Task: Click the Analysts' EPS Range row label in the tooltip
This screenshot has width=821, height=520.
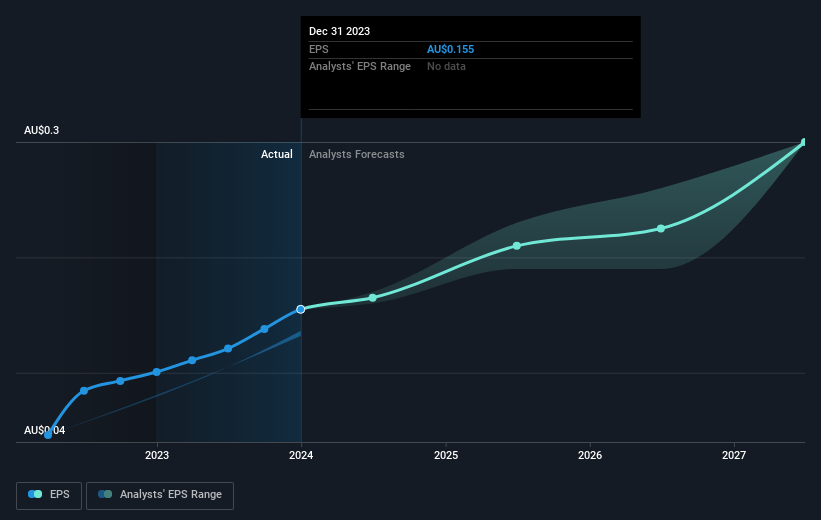Action: [x=360, y=67]
